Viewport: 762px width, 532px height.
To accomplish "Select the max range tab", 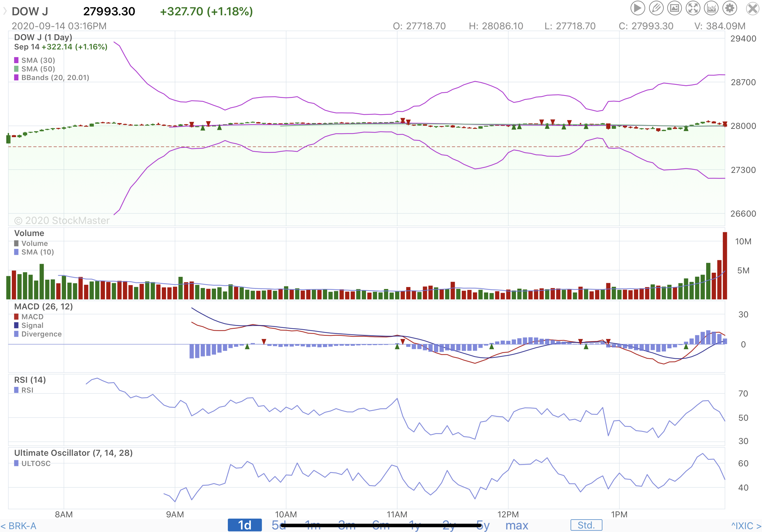I will [x=517, y=525].
